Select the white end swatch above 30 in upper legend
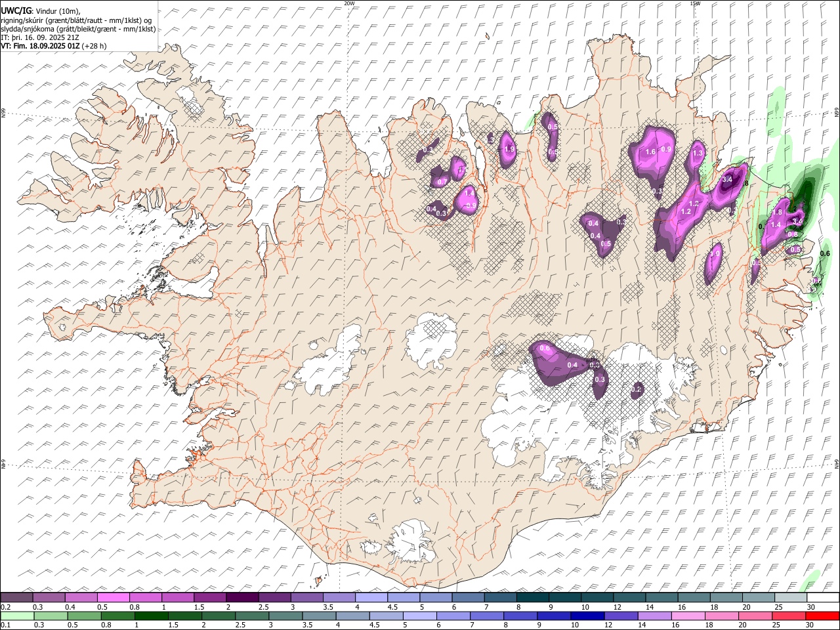The image size is (840, 630). [823, 598]
